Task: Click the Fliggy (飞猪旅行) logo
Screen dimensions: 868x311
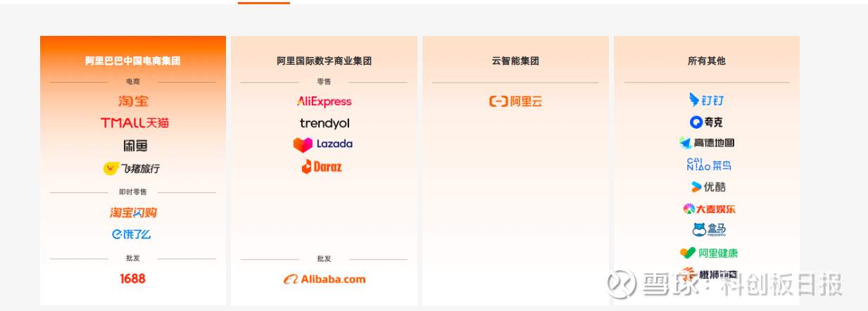Action: [x=132, y=169]
